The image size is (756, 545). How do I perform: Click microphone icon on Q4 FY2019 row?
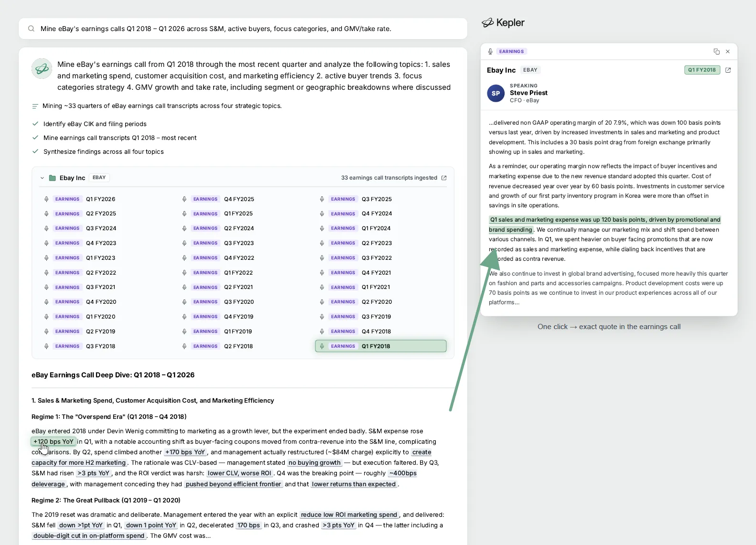pos(184,317)
